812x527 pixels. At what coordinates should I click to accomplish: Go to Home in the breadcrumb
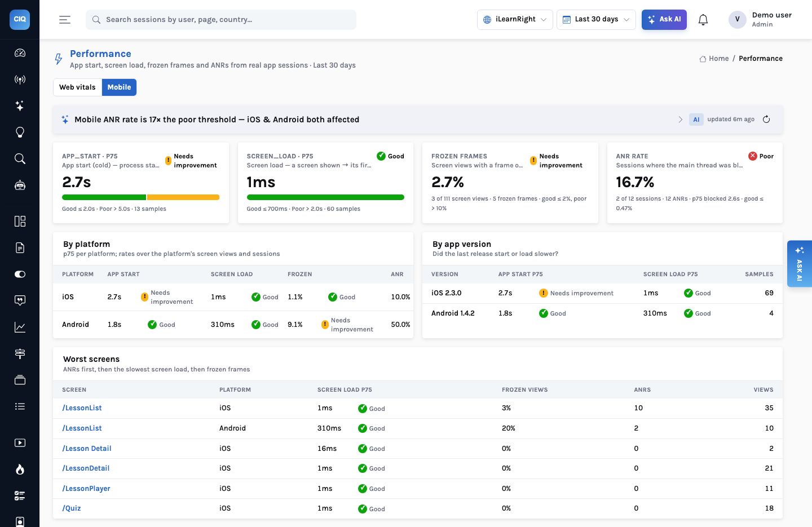click(x=714, y=59)
